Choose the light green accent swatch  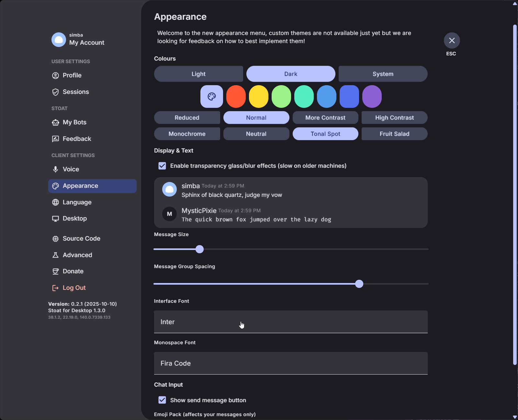click(x=281, y=96)
